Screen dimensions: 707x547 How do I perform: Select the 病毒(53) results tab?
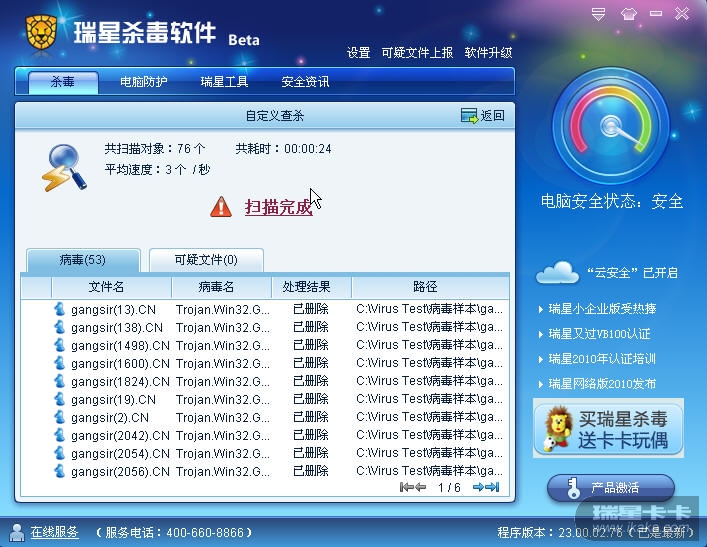click(83, 260)
